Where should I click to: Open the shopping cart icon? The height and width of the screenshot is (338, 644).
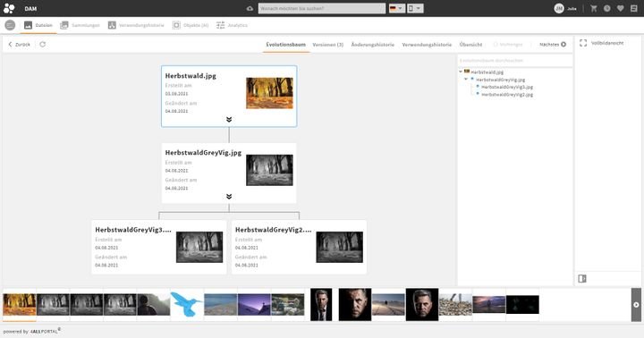(x=594, y=8)
